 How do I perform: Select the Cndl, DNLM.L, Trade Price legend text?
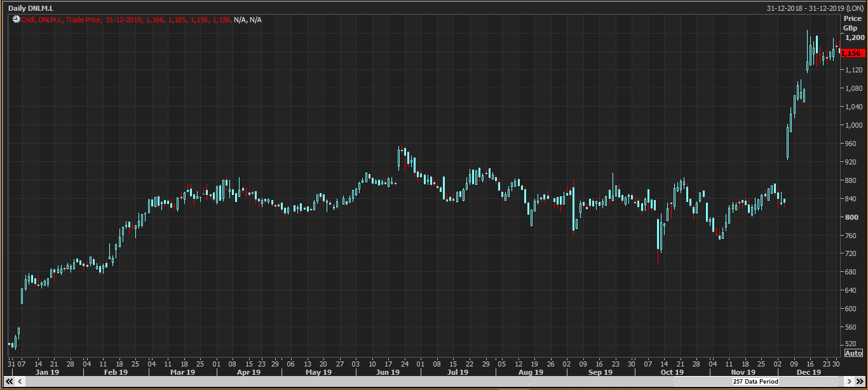point(62,20)
